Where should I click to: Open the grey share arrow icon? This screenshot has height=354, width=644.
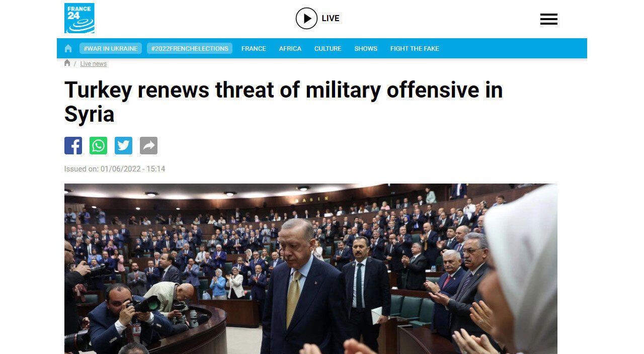(148, 146)
